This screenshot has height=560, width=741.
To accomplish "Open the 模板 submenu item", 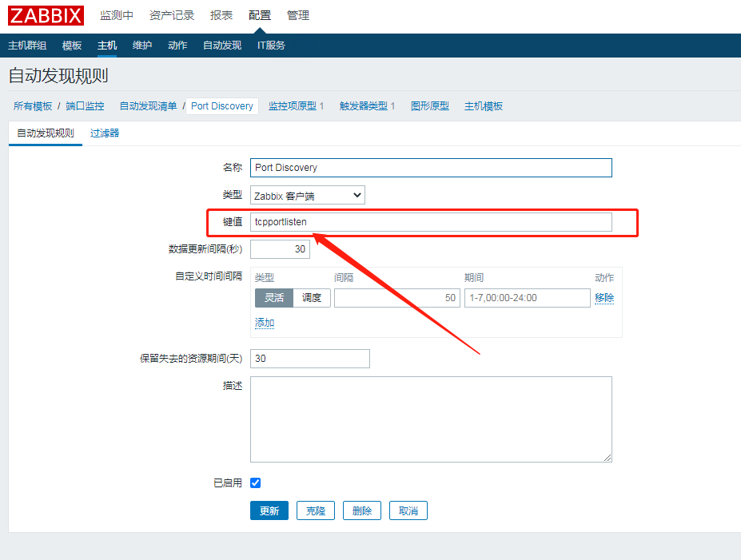I will [72, 46].
